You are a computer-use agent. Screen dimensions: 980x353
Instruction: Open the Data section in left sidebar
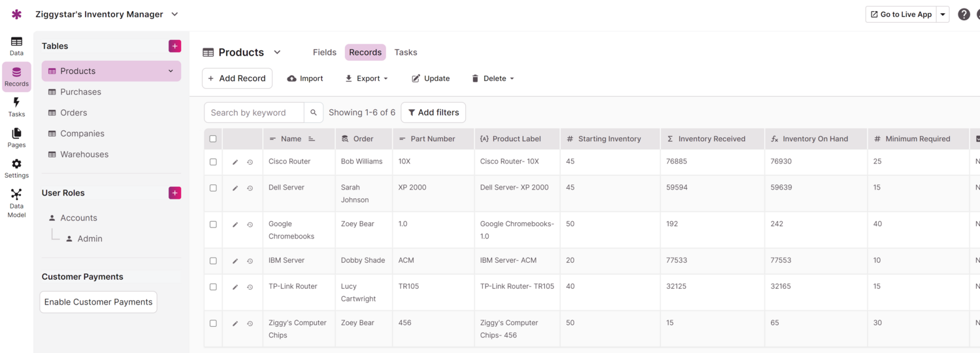tap(16, 46)
